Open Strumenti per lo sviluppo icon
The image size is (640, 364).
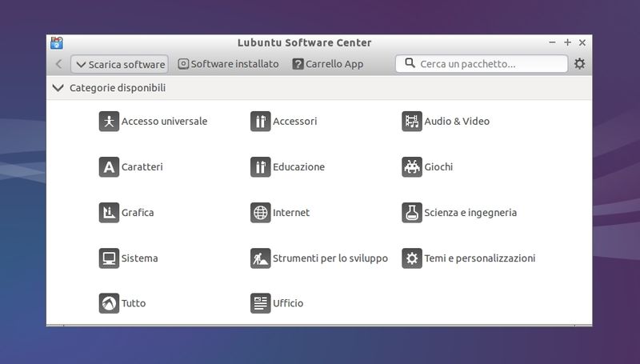click(x=261, y=258)
